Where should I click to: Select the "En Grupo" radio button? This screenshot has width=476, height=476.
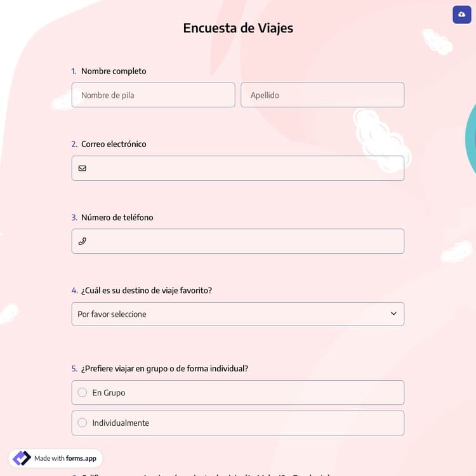(x=83, y=393)
